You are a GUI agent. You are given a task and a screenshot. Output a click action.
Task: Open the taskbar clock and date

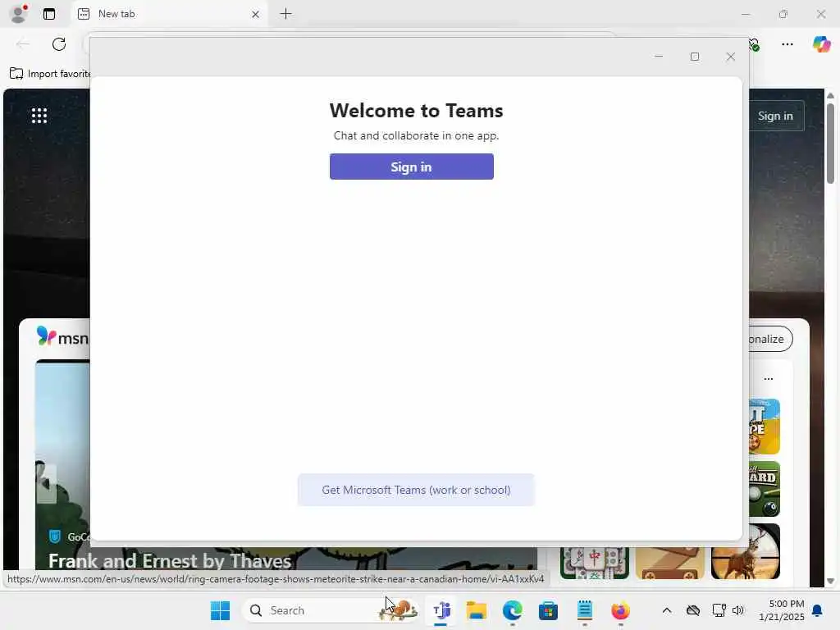[782, 610]
